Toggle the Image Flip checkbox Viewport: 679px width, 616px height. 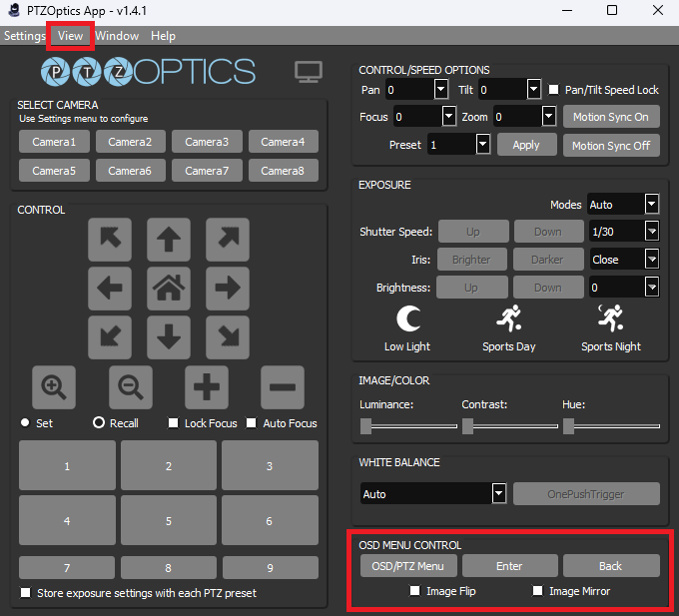[415, 591]
